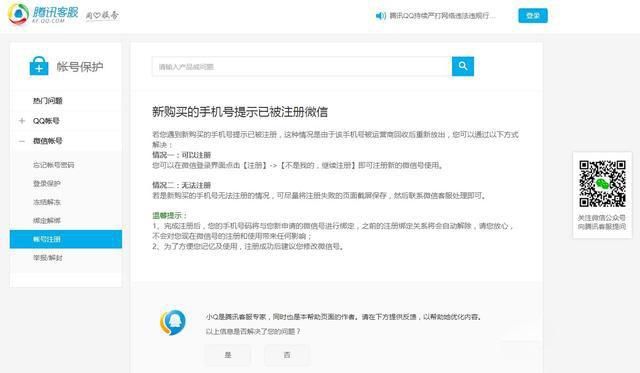
Task: Click the article title 新购买的手机号提示已被注册微信
Action: pos(240,112)
